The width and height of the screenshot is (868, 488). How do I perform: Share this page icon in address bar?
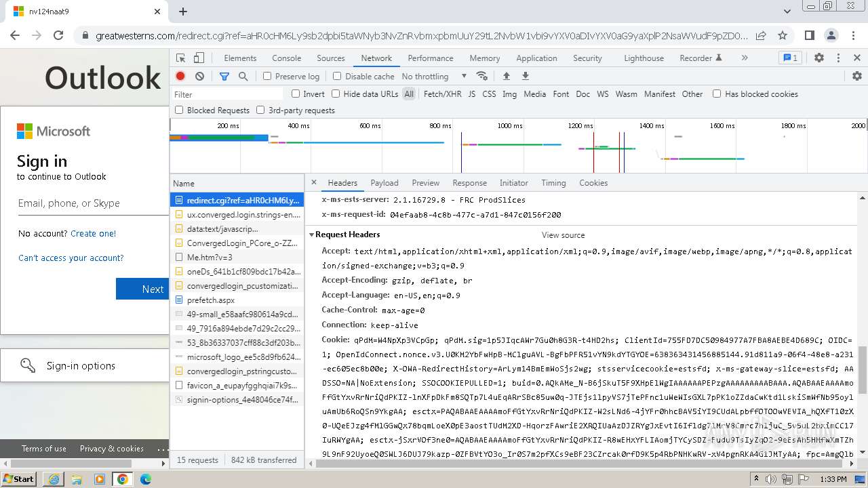point(761,35)
